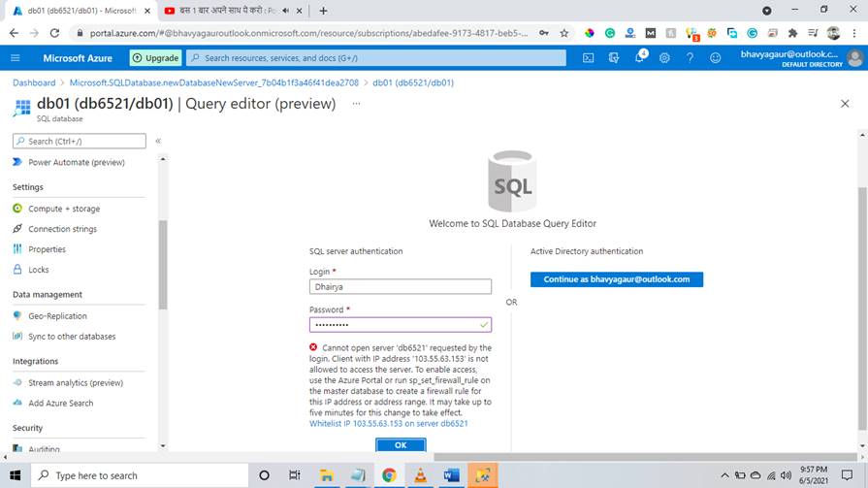Open the saved password key icon
The width and height of the screenshot is (868, 488).
[x=544, y=33]
